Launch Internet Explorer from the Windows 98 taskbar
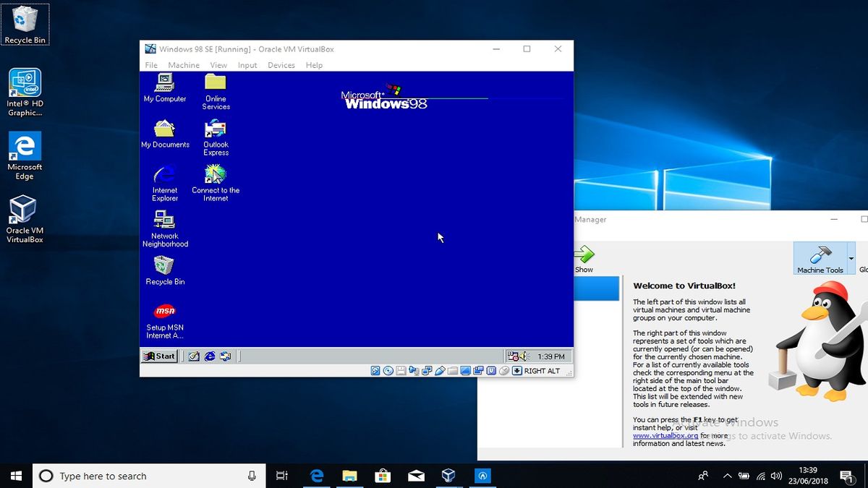Screen dimensions: 868x488 pos(209,356)
